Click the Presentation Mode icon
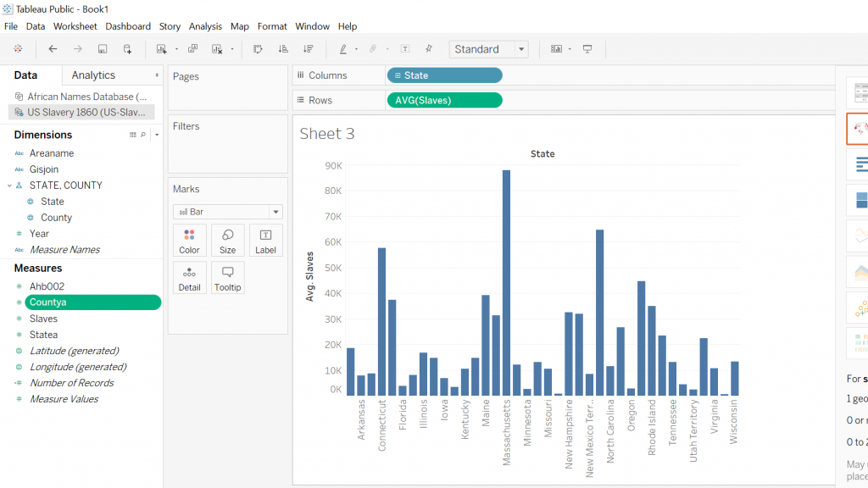This screenshot has width=868, height=488. (587, 49)
